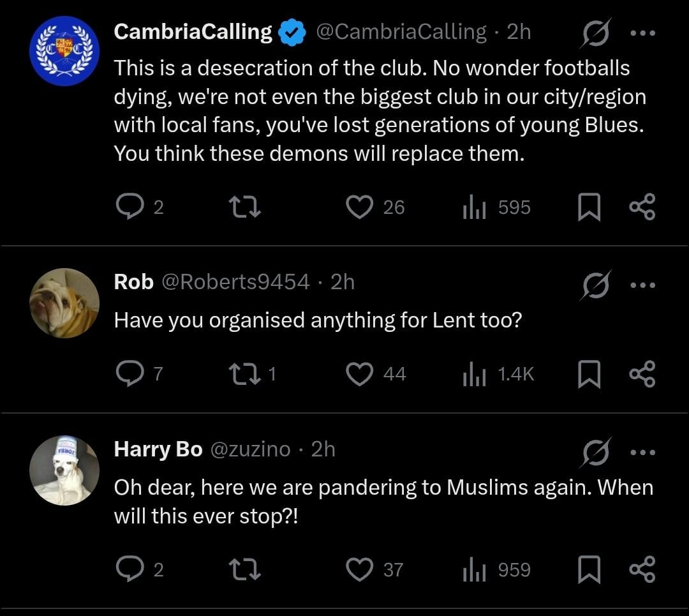Reply to Rob's Lent tweet

tap(130, 374)
